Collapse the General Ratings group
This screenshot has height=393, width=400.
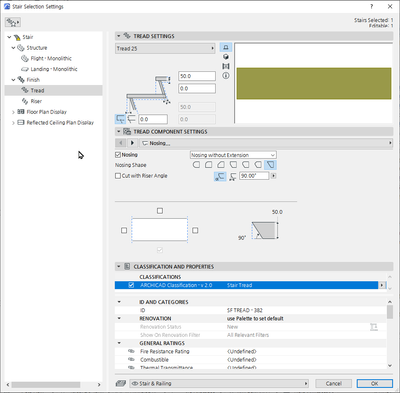click(x=119, y=343)
